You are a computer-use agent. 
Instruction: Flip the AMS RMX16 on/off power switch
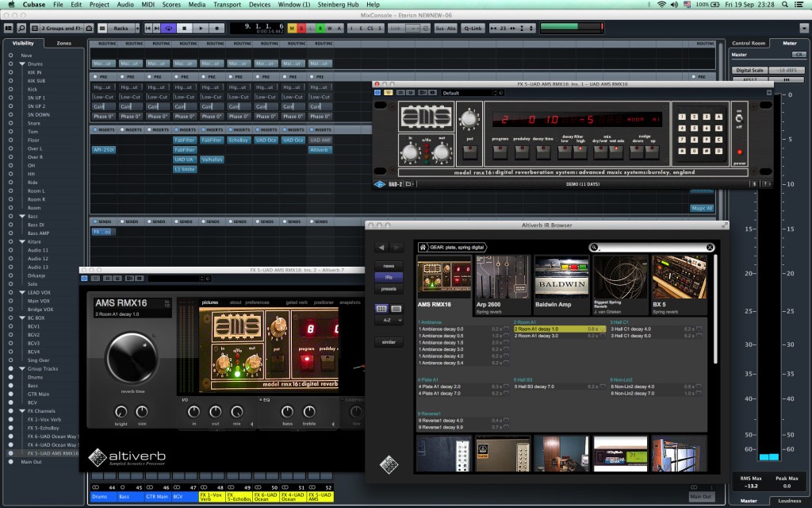[739, 118]
